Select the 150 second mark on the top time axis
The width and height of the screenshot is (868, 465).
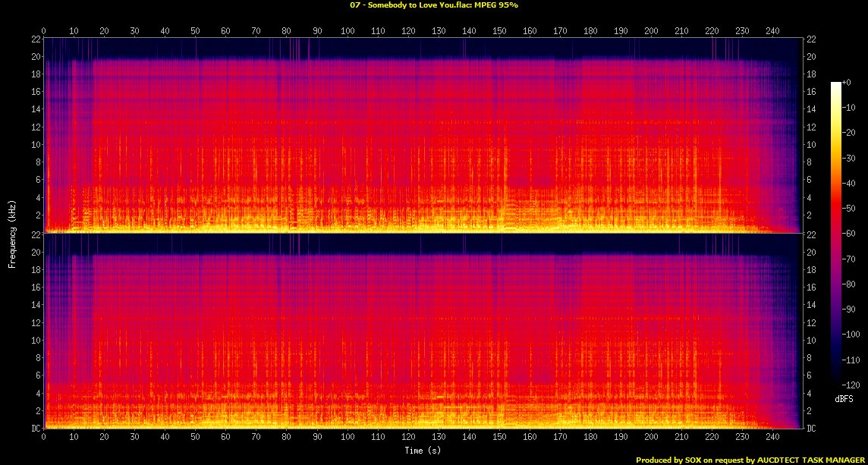498,32
